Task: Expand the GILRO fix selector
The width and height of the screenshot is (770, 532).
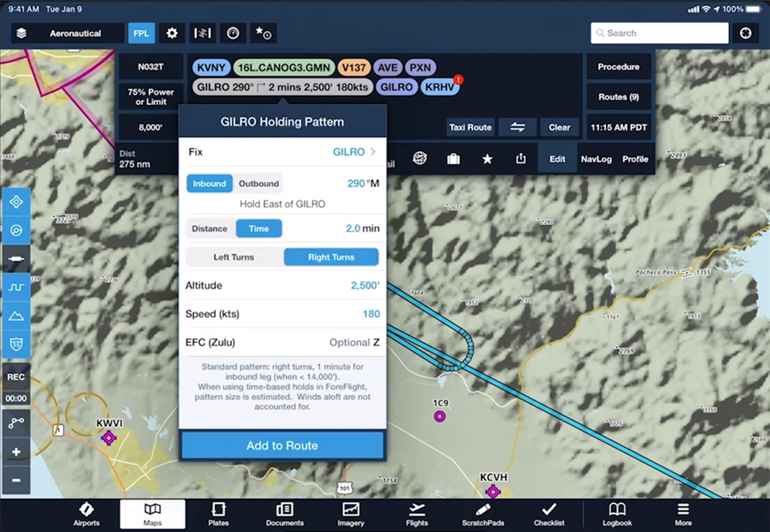Action: tap(282, 152)
